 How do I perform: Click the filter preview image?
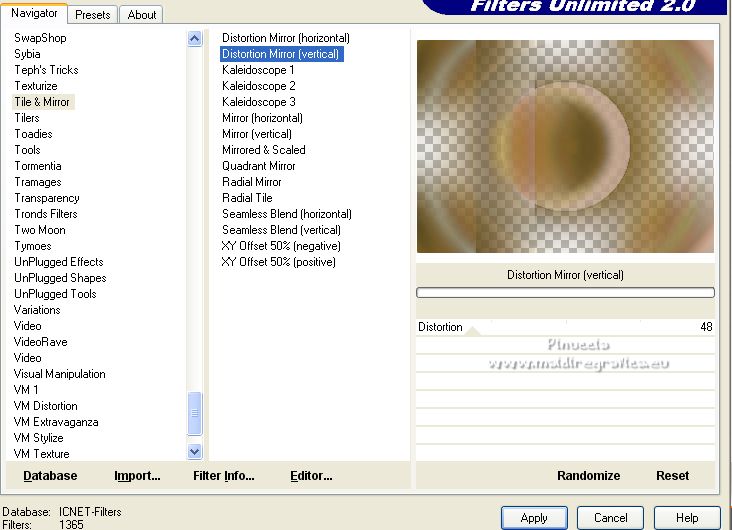point(565,146)
